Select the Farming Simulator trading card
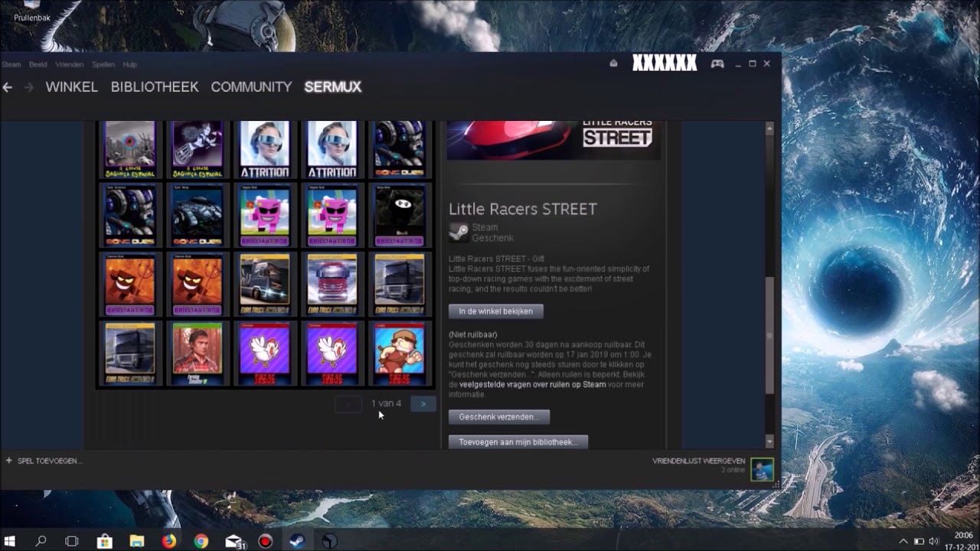The image size is (980, 551). (198, 353)
